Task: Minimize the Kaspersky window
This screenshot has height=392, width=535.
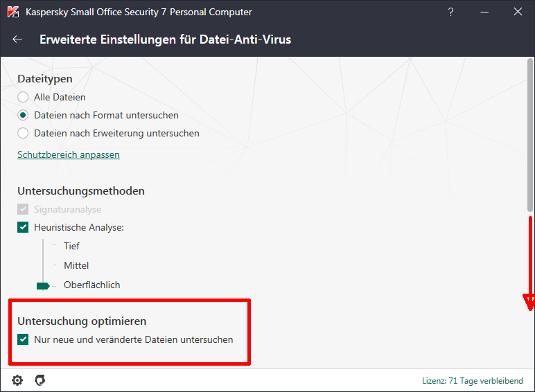Action: tap(484, 12)
